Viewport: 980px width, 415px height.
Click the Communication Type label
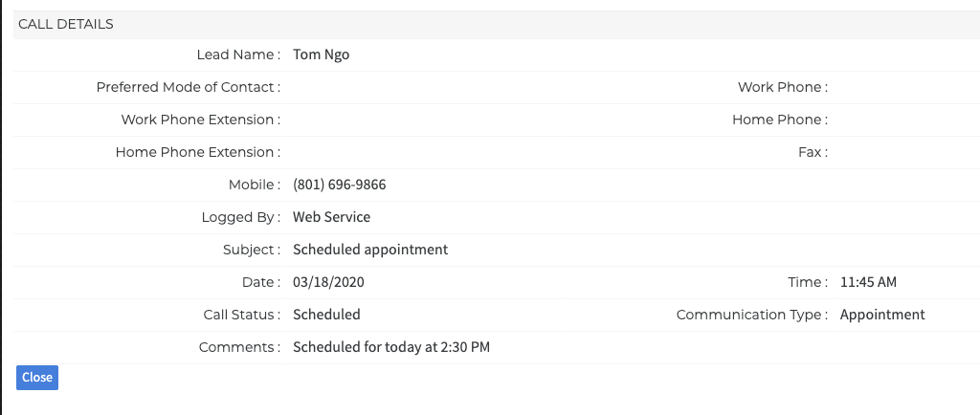[751, 315]
